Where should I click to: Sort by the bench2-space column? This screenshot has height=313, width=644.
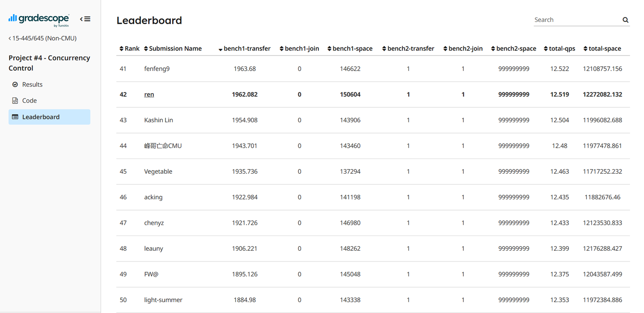point(516,49)
